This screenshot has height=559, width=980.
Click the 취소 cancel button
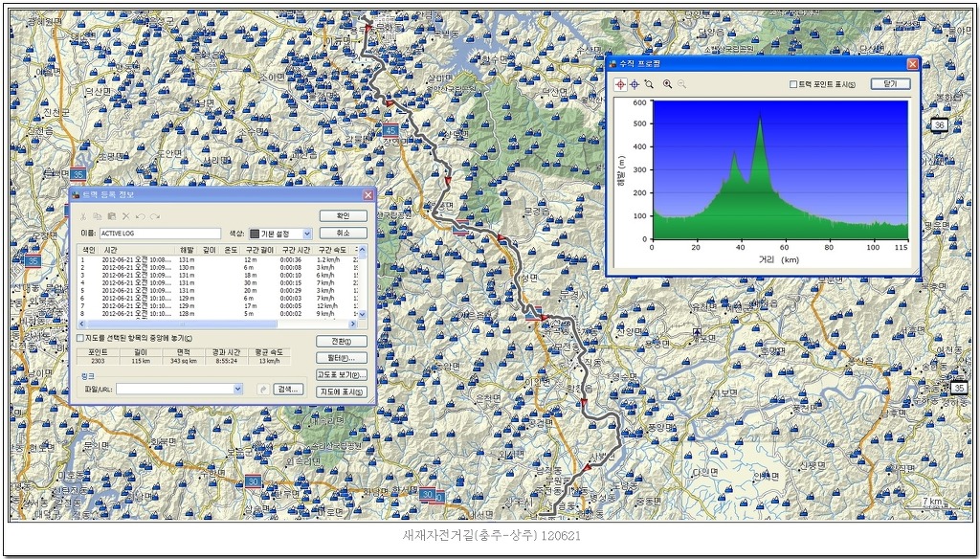tap(344, 233)
